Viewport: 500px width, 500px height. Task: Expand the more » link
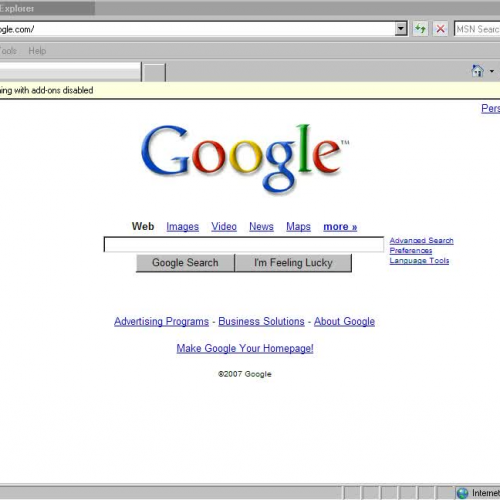click(340, 227)
